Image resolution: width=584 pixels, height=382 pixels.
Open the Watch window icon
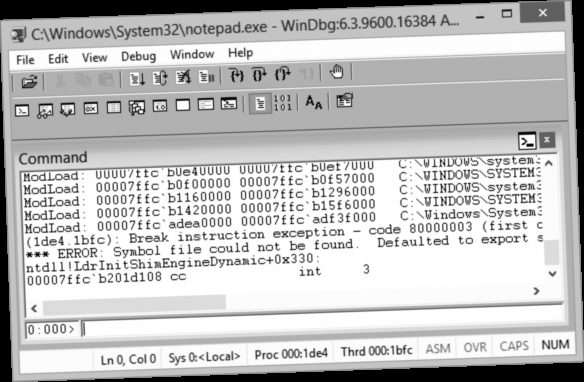pyautogui.click(x=45, y=110)
